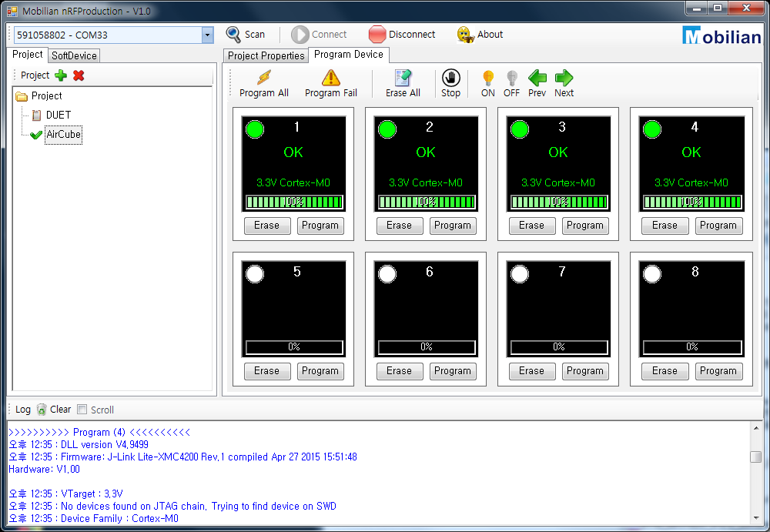770x532 pixels.
Task: Select the AirCube project item
Action: 63,134
